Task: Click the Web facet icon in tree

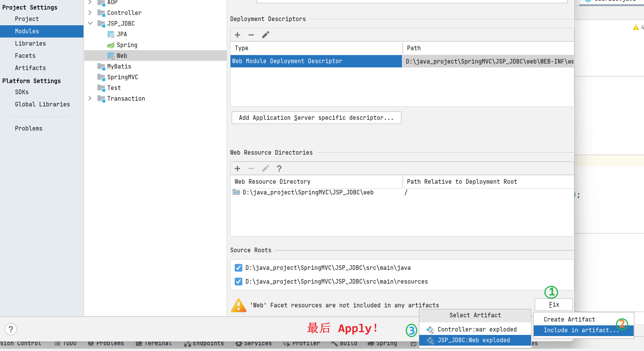Action: pyautogui.click(x=111, y=56)
